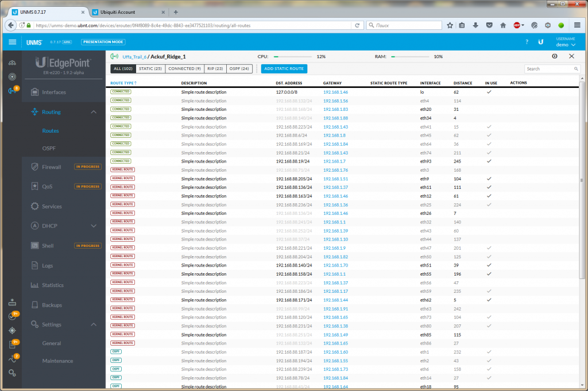Click the info circle icon near the close button
The height and width of the screenshot is (391, 588).
555,56
